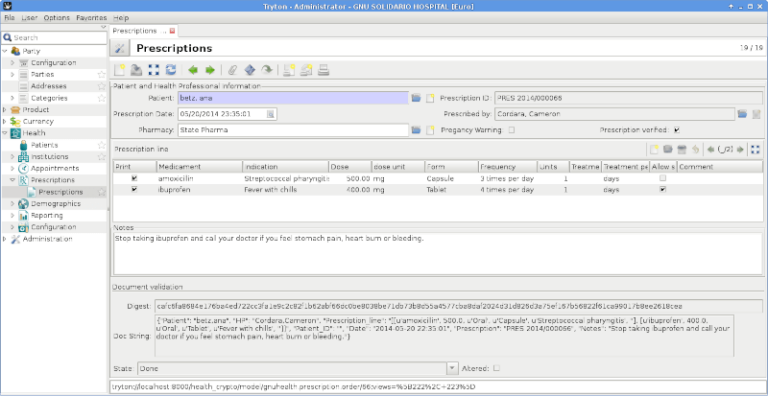Open the State dropdown showing Done
768x396 pixels.
(452, 368)
